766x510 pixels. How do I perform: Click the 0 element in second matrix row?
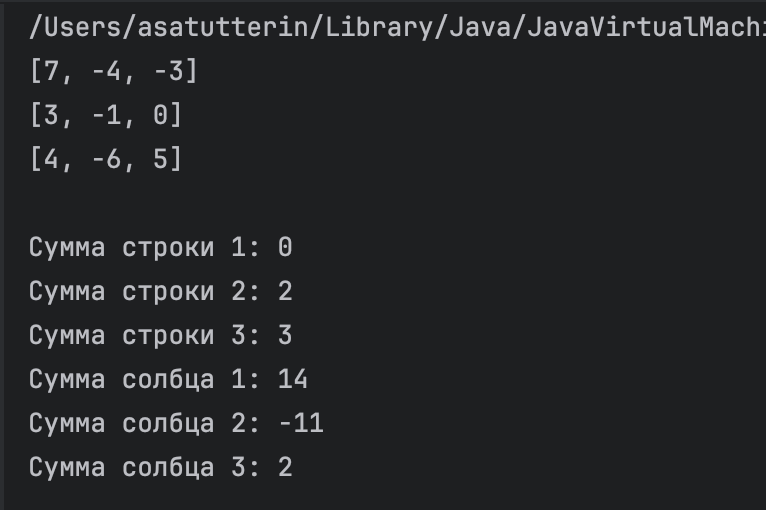tap(160, 115)
